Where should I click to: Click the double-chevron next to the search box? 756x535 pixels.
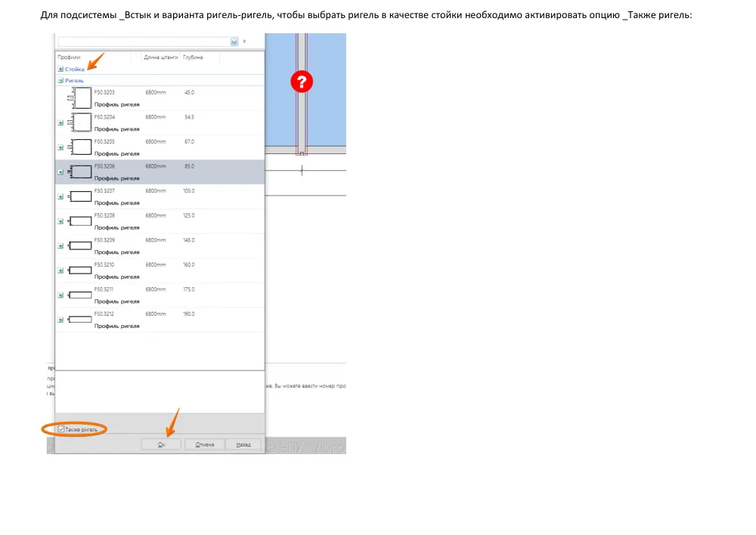pyautogui.click(x=244, y=42)
